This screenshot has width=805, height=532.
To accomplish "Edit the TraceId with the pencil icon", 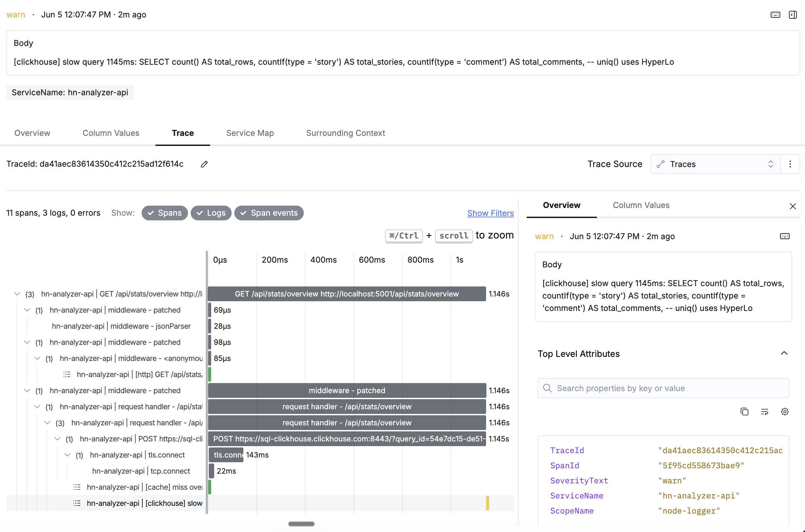I will point(204,164).
